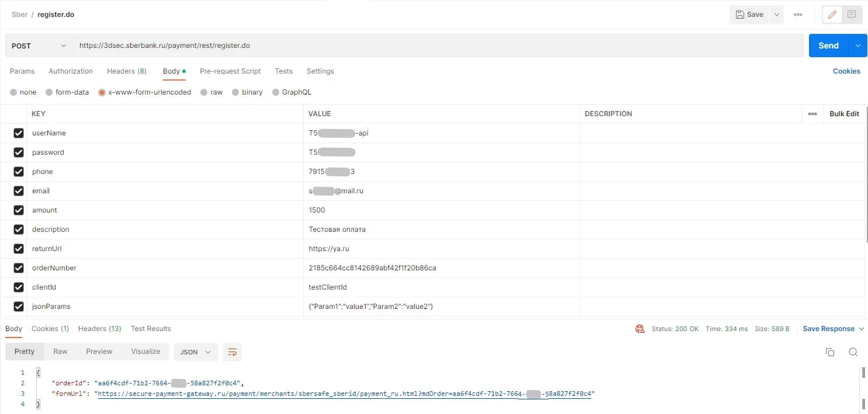Open the Pre-request Script tab
The width and height of the screenshot is (868, 414).
click(230, 71)
